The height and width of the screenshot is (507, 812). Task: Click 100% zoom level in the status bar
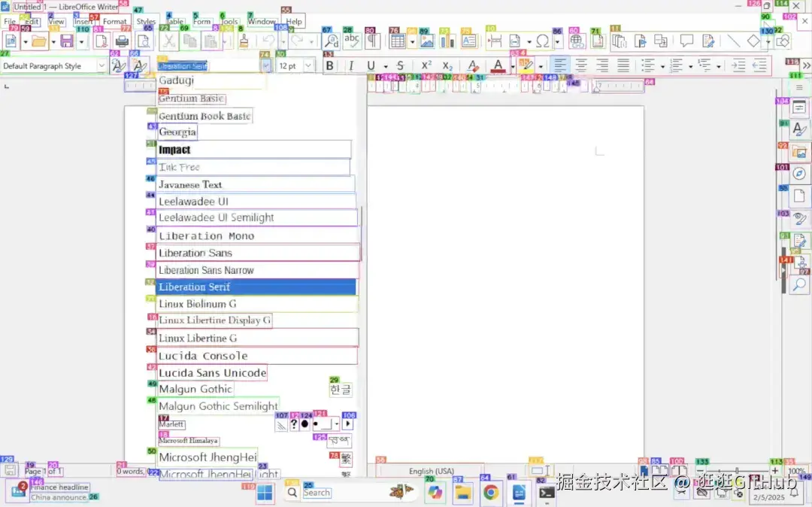796,471
